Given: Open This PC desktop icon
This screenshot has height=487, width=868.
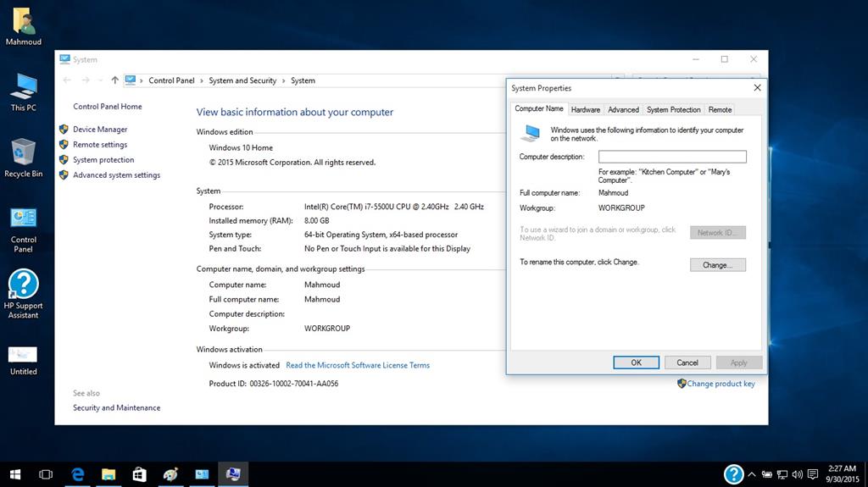Looking at the screenshot, I should coord(23,92).
